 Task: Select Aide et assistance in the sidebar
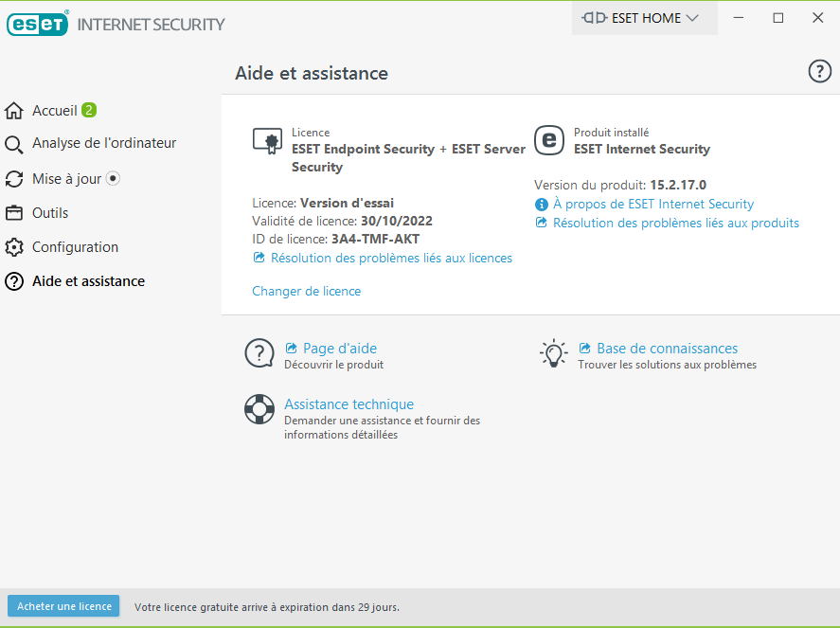point(88,281)
